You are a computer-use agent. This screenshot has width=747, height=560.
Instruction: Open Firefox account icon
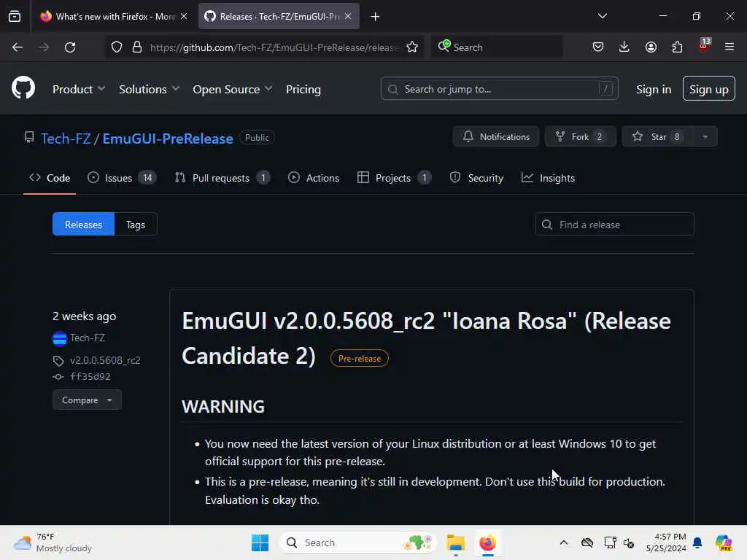651,47
